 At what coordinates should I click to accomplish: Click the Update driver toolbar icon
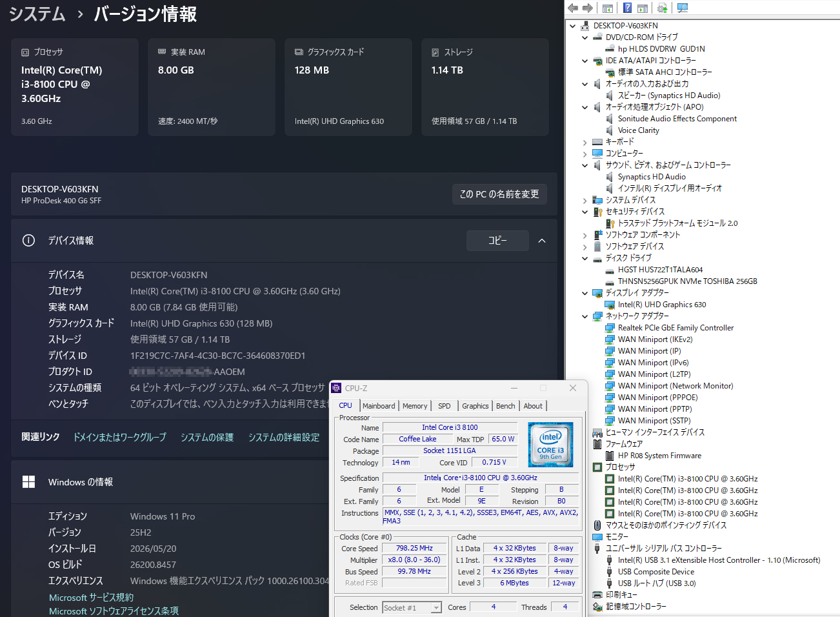(662, 8)
